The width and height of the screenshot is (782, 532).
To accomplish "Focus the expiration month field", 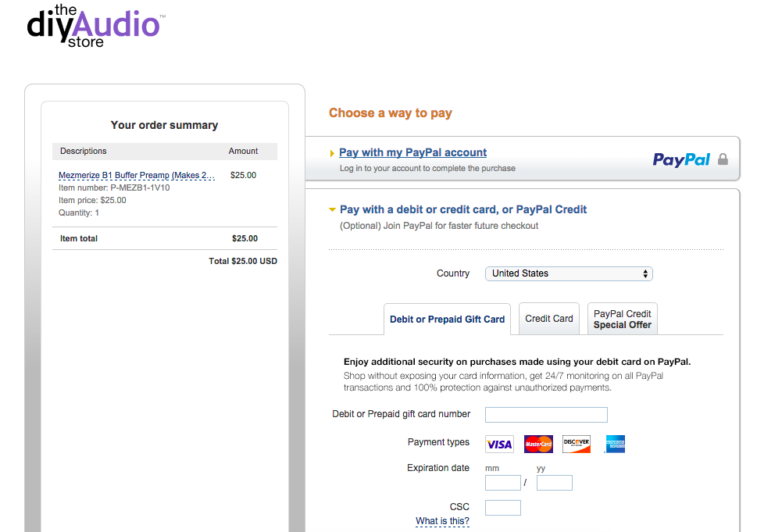I will point(503,483).
